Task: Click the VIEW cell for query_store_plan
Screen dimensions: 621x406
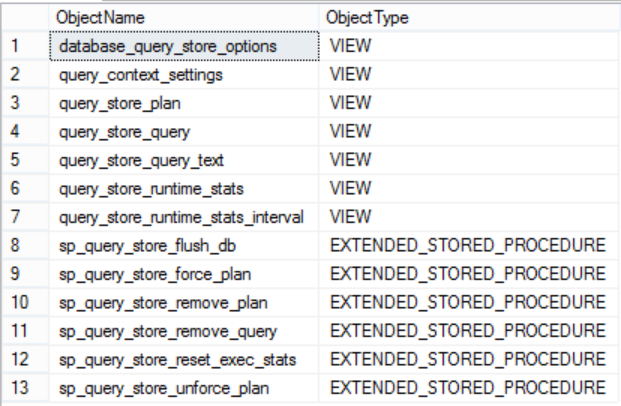Action: 350,103
